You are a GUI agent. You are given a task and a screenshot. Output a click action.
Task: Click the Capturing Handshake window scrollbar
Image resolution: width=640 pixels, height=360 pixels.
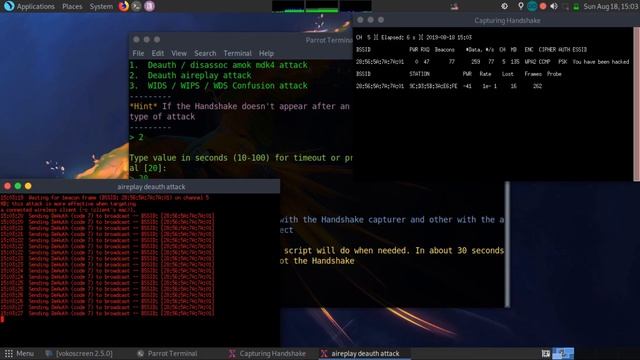[636, 104]
